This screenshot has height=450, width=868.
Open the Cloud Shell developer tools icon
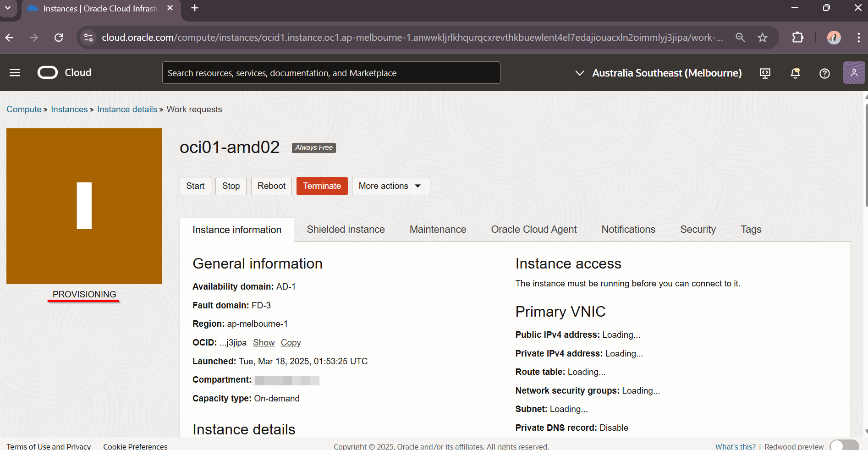click(x=765, y=73)
